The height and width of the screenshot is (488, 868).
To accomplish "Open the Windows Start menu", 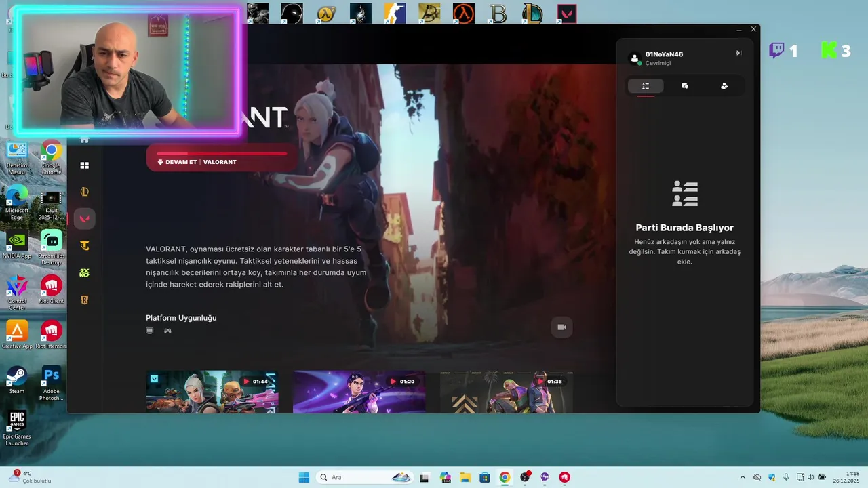I will (x=304, y=477).
